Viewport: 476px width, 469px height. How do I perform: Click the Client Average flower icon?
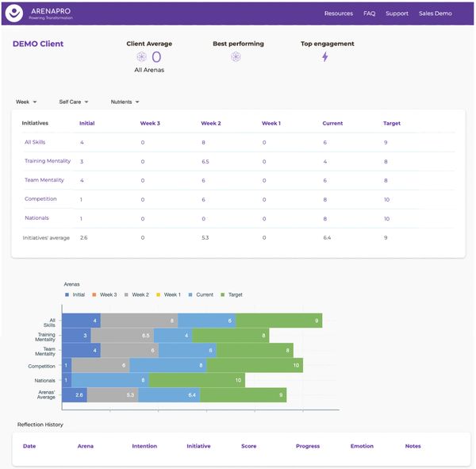141,57
